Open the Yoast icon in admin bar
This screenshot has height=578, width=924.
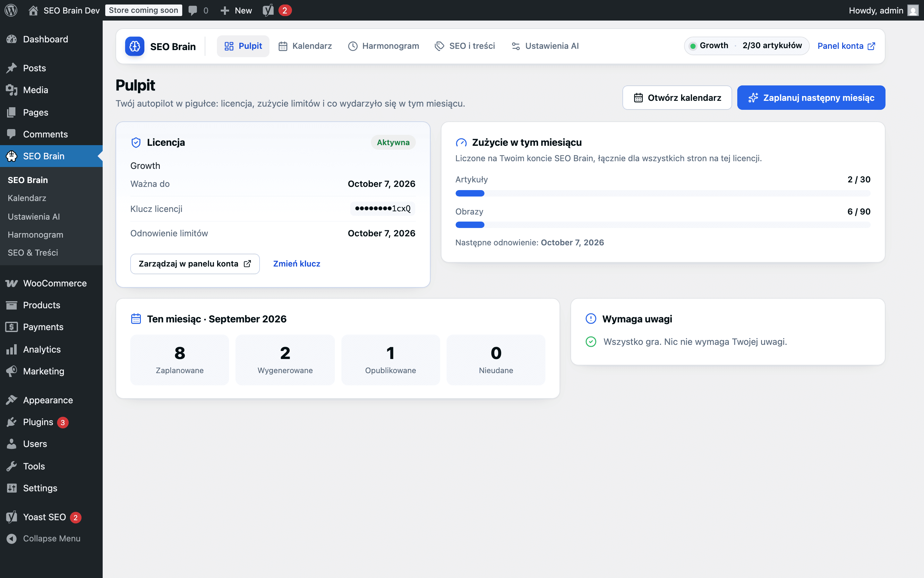coord(268,10)
